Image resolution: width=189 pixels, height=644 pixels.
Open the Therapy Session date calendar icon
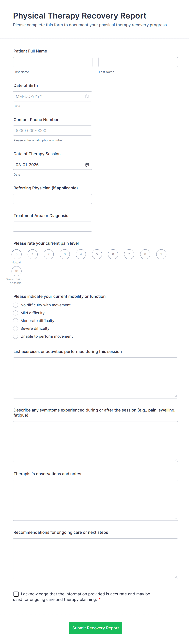tap(87, 165)
